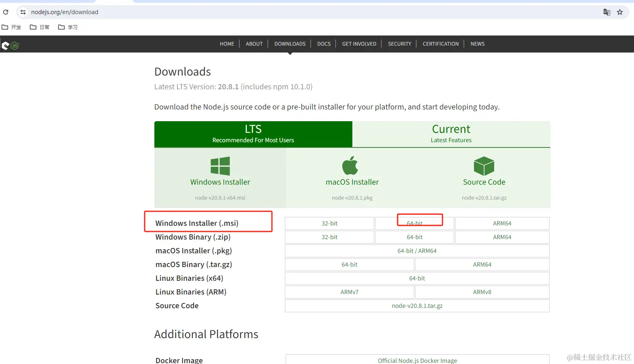This screenshot has height=364, width=634.
Task: Open ABOUT navigation item
Action: click(x=254, y=44)
